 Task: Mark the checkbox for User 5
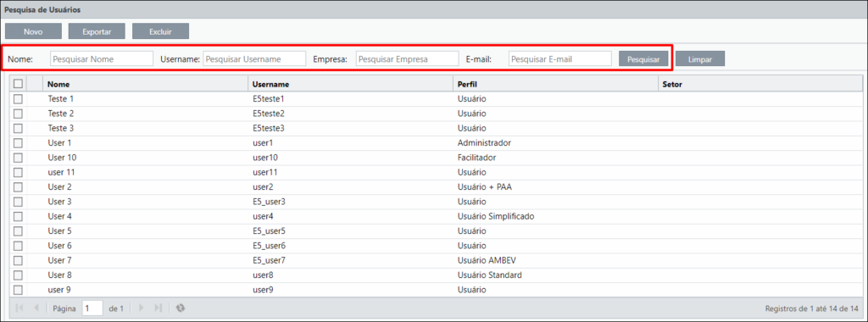coord(19,230)
